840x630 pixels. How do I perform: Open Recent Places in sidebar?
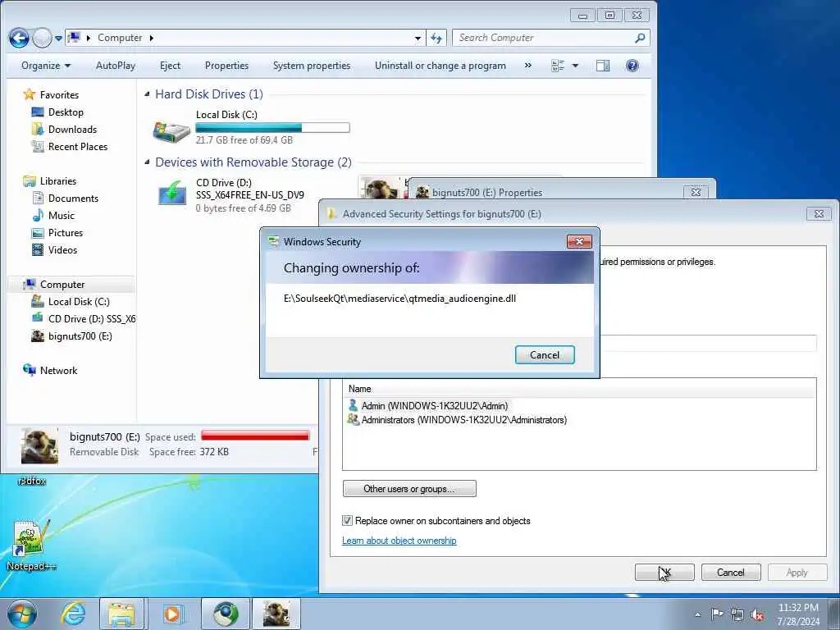click(x=78, y=146)
